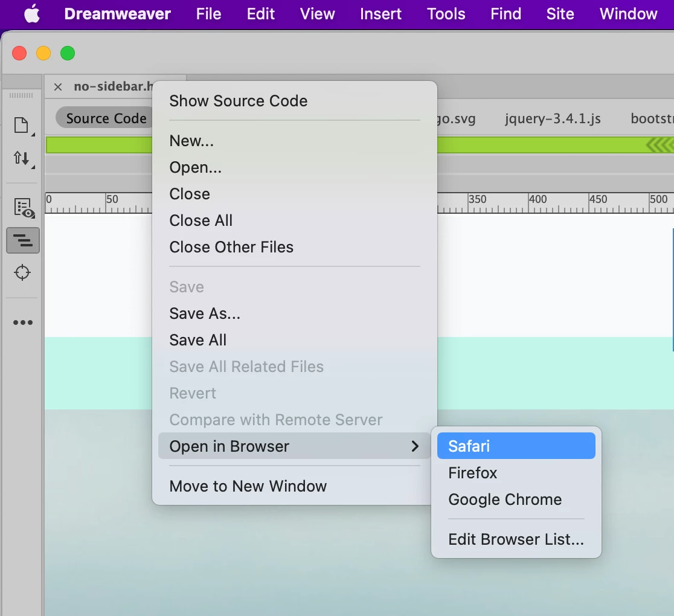Open the Dreamweaver application menu
Screen dimensions: 674x616
click(117, 14)
